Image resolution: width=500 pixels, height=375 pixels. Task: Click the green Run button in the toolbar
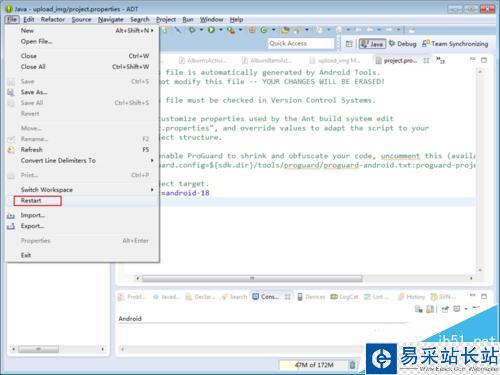[211, 30]
